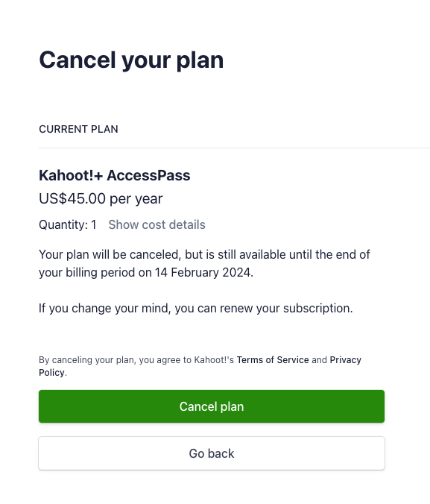Click the sentence starting Your plan will be canceled
This screenshot has height=504, width=430.
pos(204,264)
